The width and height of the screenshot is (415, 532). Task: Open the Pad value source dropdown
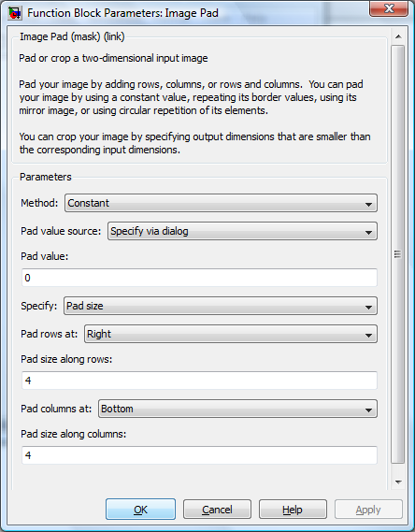[x=242, y=231]
